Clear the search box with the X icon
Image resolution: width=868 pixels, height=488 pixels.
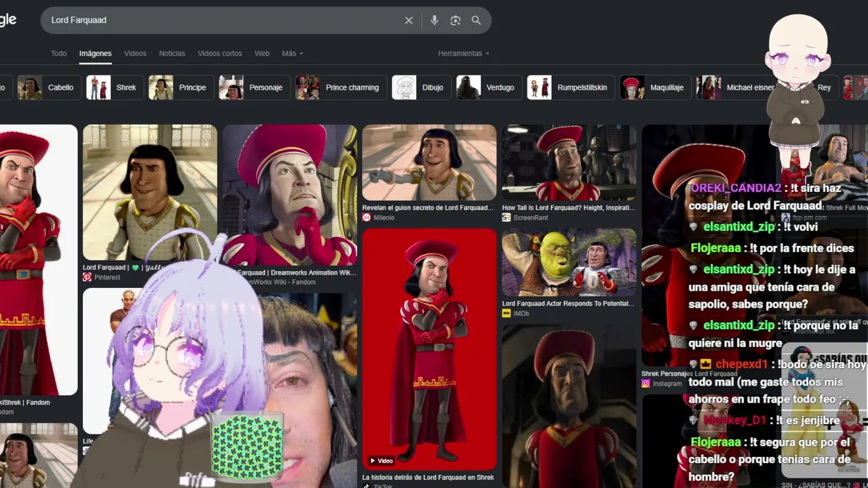click(408, 20)
